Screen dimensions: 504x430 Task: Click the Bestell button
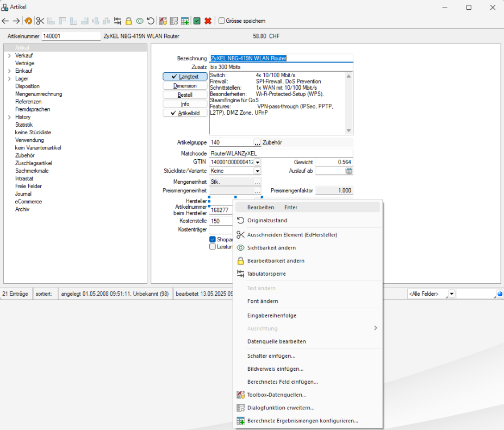pos(185,95)
